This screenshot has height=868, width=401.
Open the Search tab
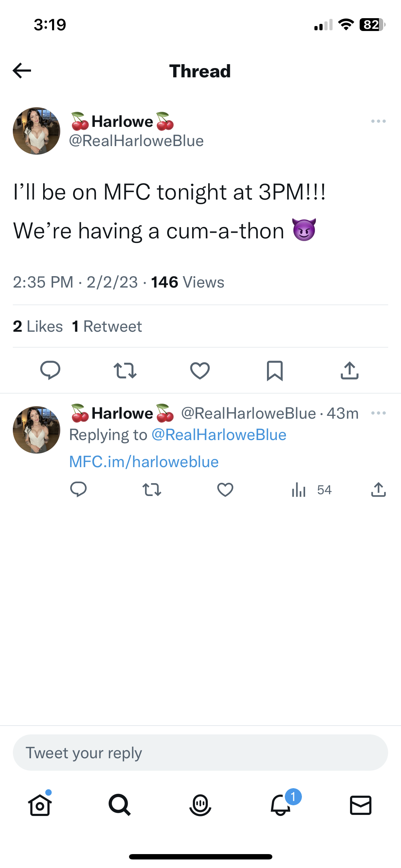click(x=120, y=805)
